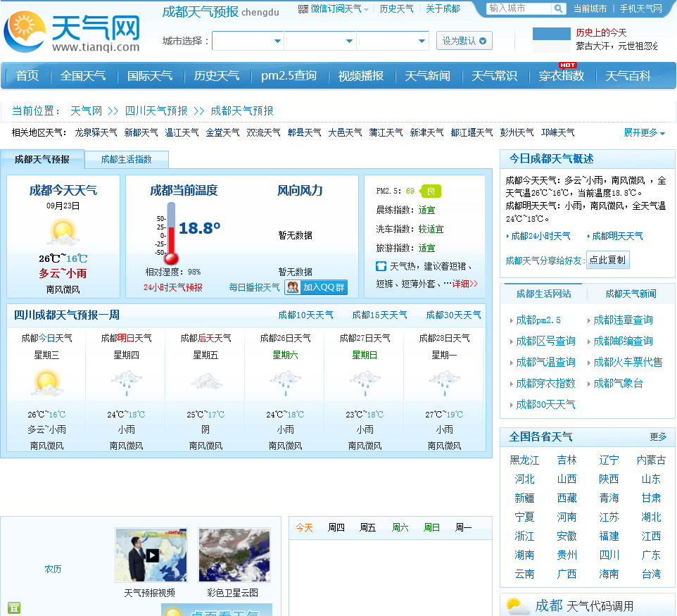Click the Thursday rain icon in weekly forecast
Viewport: 677px width, 616px height.
click(127, 383)
